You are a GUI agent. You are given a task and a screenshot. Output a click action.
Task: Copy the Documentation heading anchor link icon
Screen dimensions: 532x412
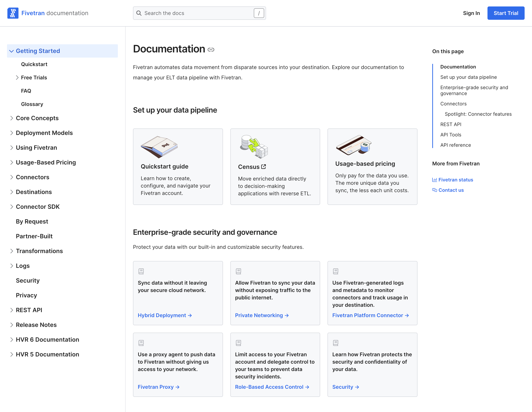(211, 50)
